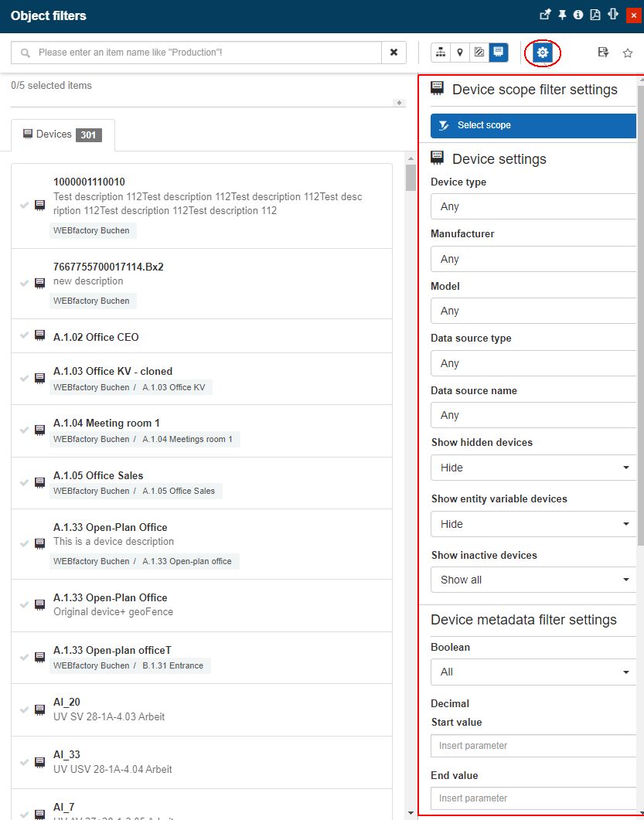Select the devices filter icon in toolbar

click(499, 53)
